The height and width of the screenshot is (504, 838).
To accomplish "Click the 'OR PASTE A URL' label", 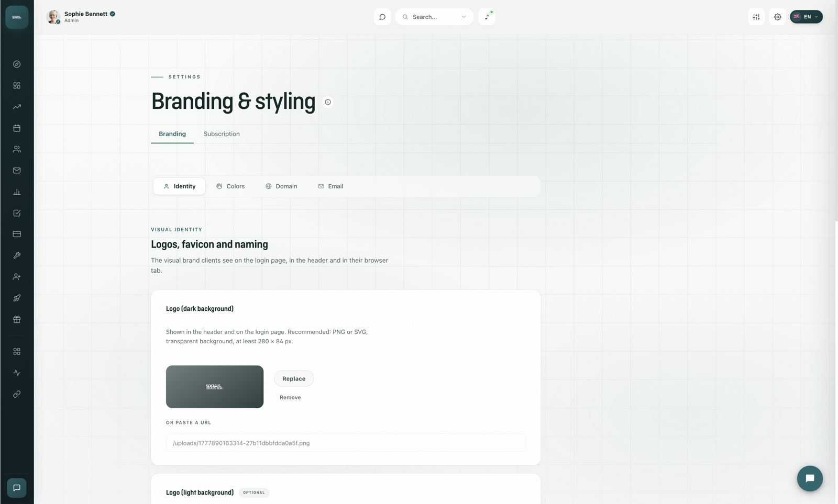I will [x=189, y=422].
